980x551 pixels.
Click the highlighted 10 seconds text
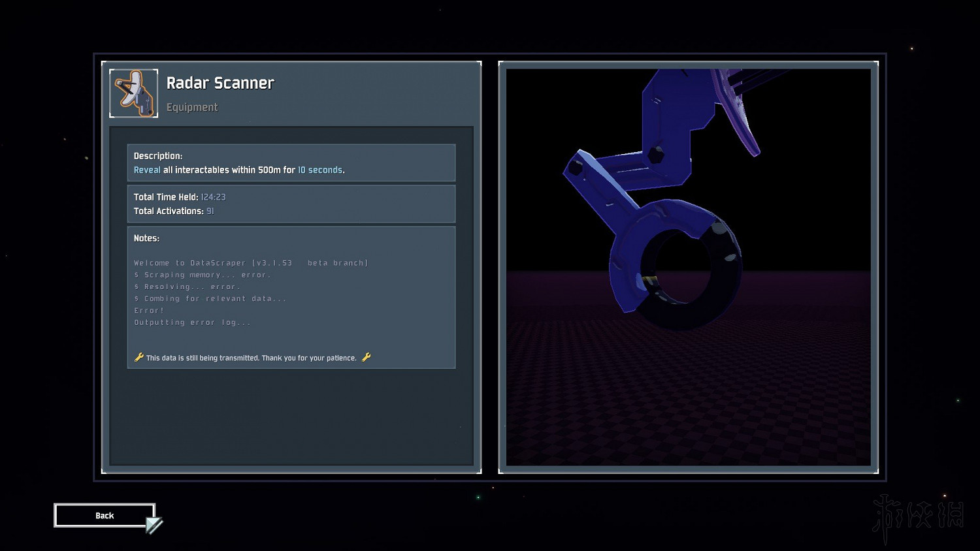pyautogui.click(x=320, y=170)
